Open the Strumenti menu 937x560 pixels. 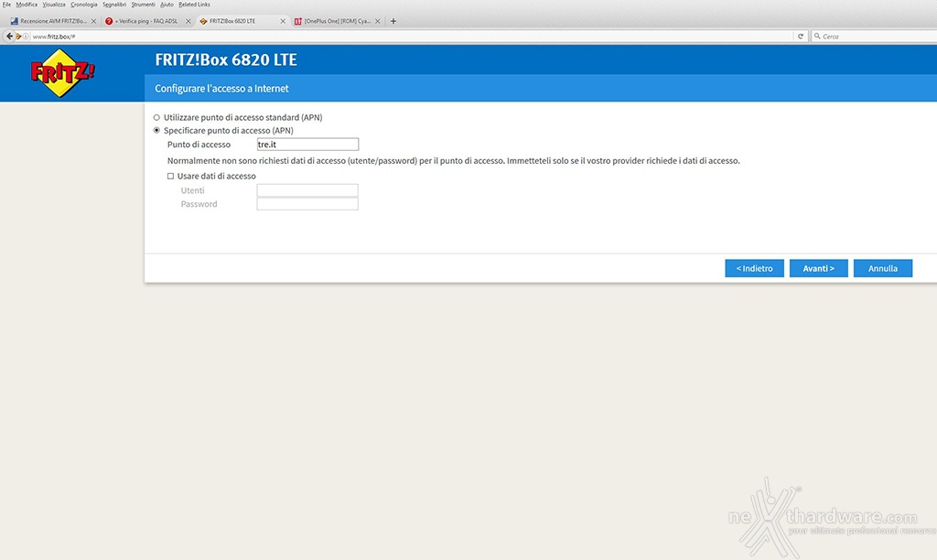143,5
